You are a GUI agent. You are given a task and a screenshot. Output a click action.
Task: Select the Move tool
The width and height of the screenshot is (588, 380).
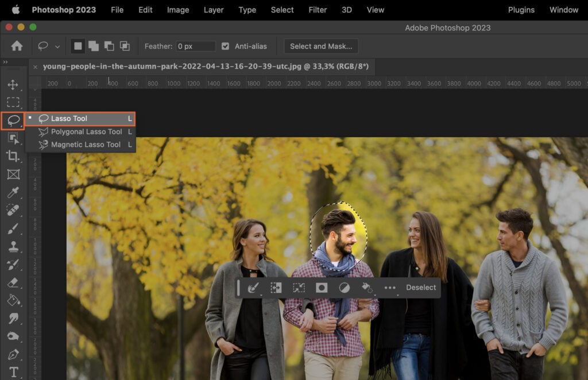click(14, 84)
